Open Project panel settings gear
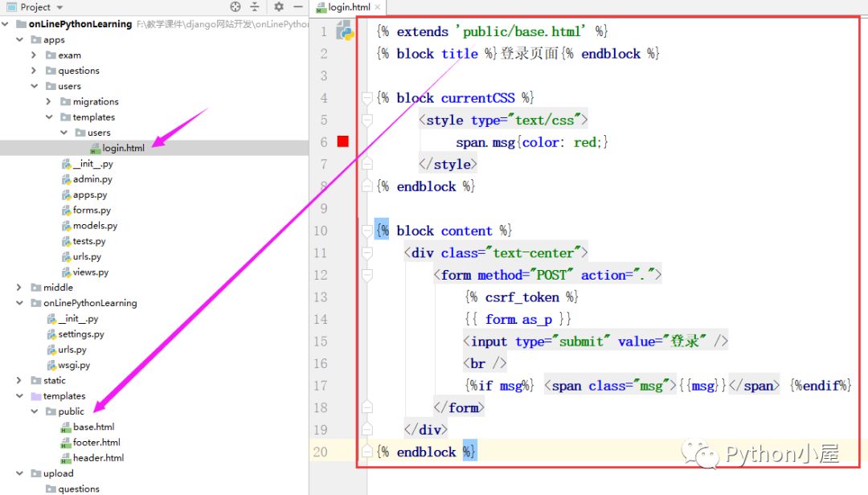The image size is (868, 495). tap(278, 6)
